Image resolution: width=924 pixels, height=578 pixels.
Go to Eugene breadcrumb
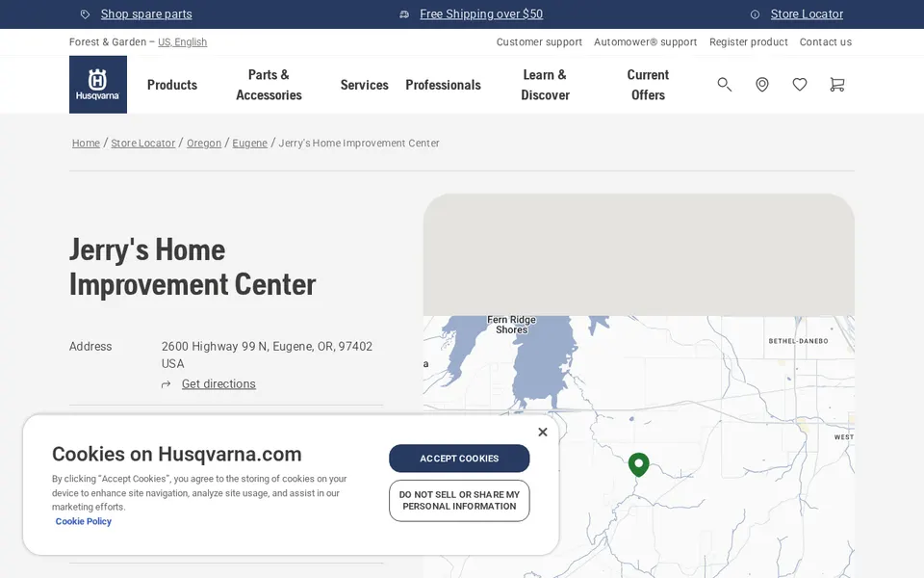(250, 143)
